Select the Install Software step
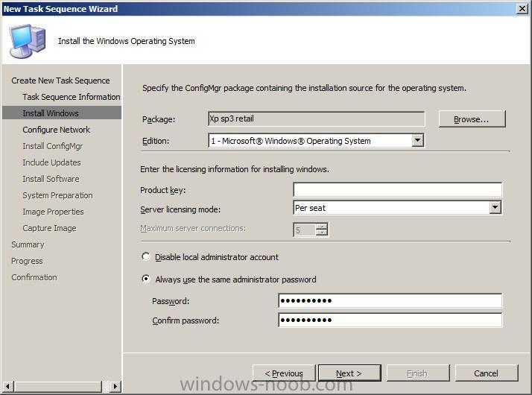Screen dimensions: 532x395 coord(51,179)
